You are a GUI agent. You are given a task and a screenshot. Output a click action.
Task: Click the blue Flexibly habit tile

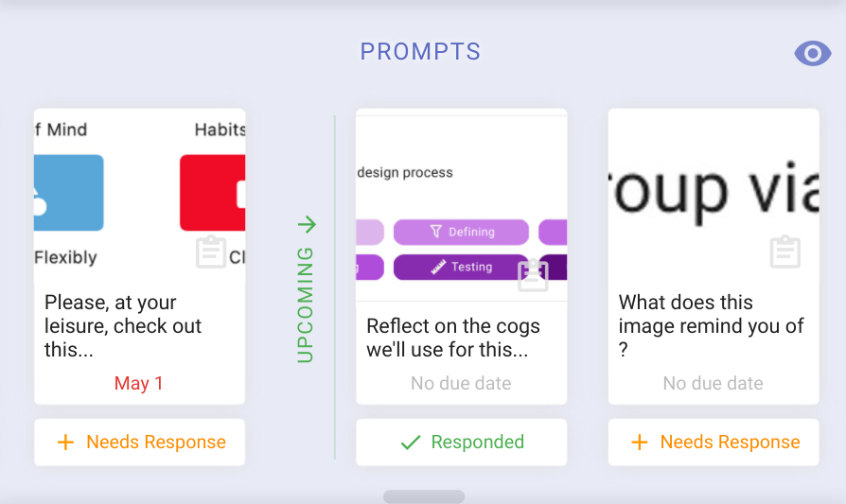(68, 193)
